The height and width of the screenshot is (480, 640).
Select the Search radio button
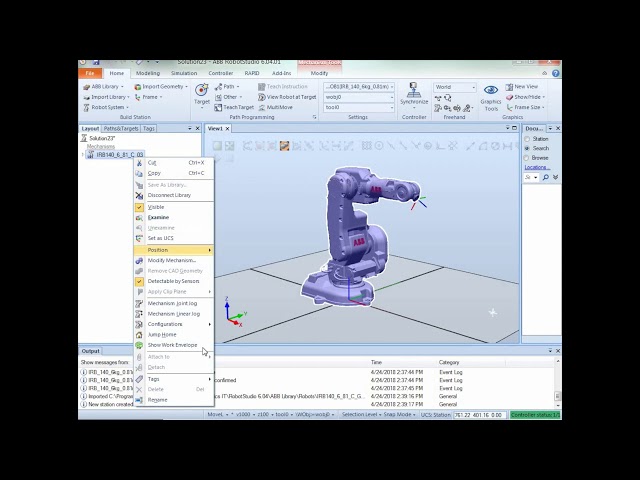[527, 148]
